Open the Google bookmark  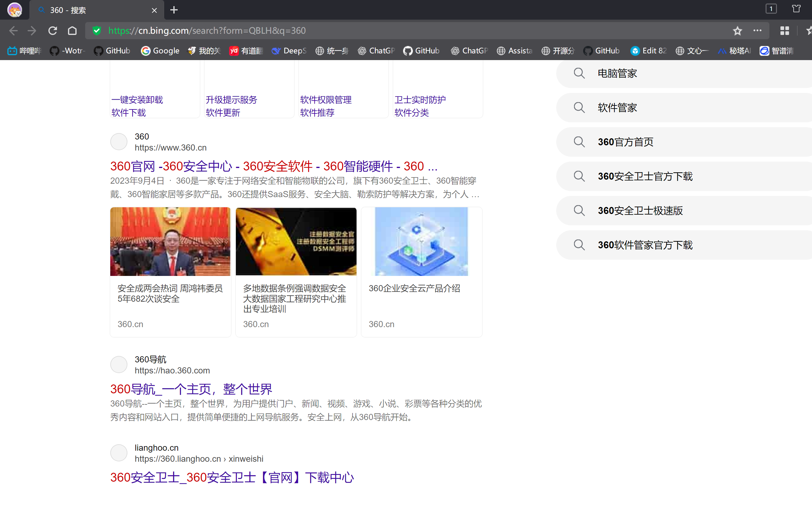160,51
